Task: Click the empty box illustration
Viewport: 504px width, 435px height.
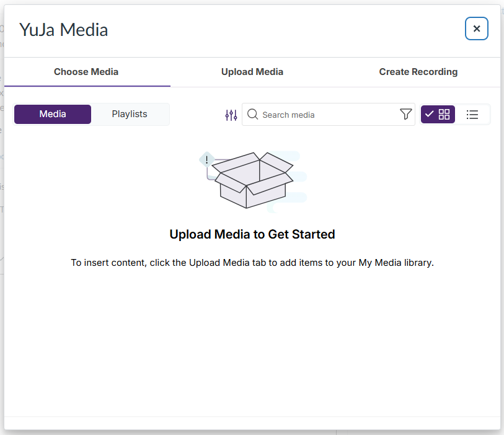Action: click(x=253, y=180)
